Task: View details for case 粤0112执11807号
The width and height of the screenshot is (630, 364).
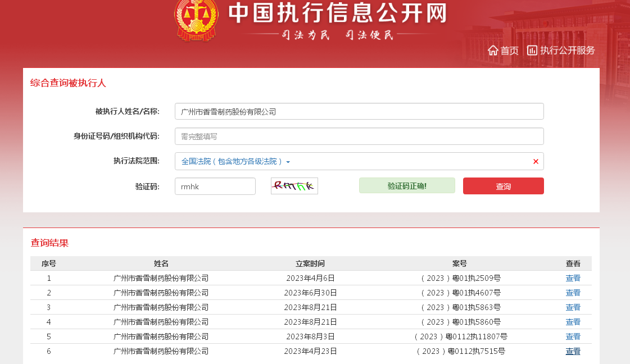Action: point(573,336)
